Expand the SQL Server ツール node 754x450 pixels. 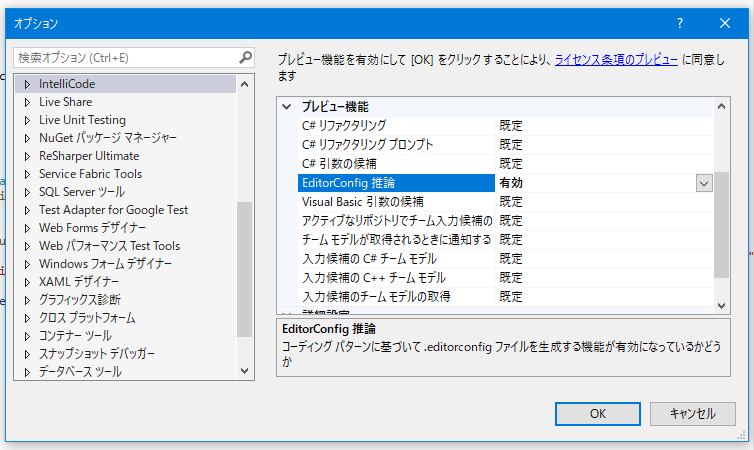pyautogui.click(x=27, y=192)
